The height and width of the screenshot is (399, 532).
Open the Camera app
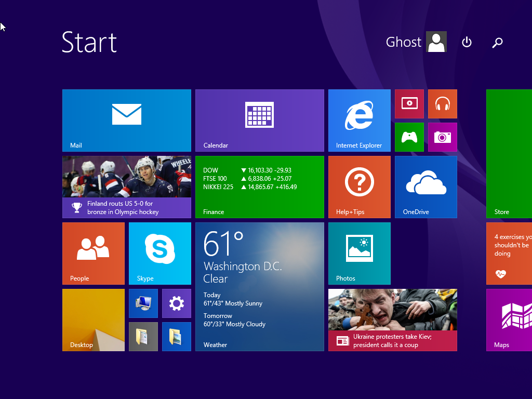[x=442, y=137]
